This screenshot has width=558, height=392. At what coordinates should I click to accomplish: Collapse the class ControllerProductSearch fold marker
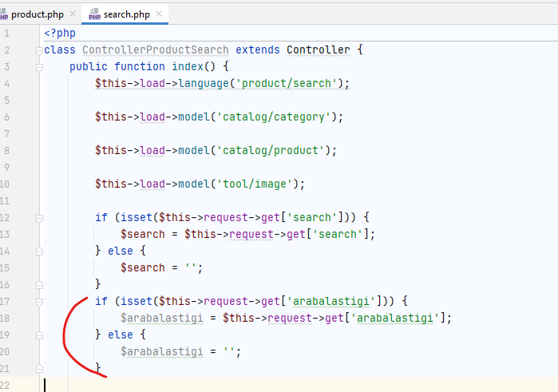pos(39,50)
